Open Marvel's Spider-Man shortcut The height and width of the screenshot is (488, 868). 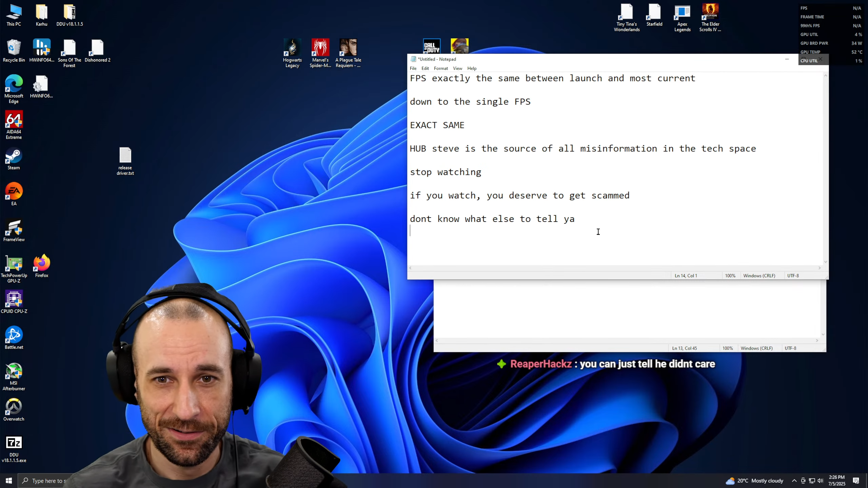coord(320,54)
